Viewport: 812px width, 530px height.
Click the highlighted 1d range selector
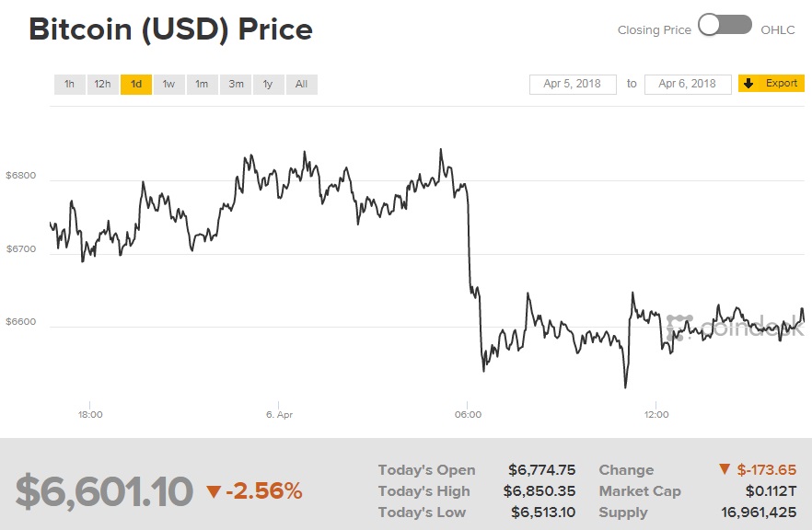coord(135,84)
